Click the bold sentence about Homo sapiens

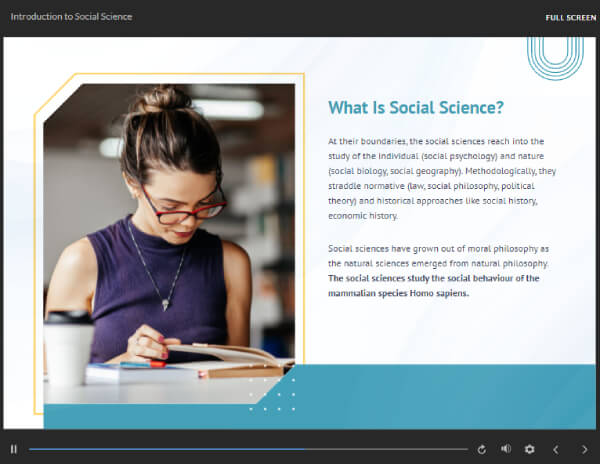coord(432,286)
